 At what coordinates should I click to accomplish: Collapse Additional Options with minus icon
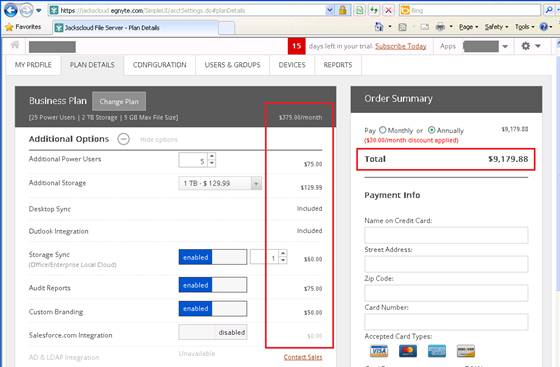coord(124,139)
